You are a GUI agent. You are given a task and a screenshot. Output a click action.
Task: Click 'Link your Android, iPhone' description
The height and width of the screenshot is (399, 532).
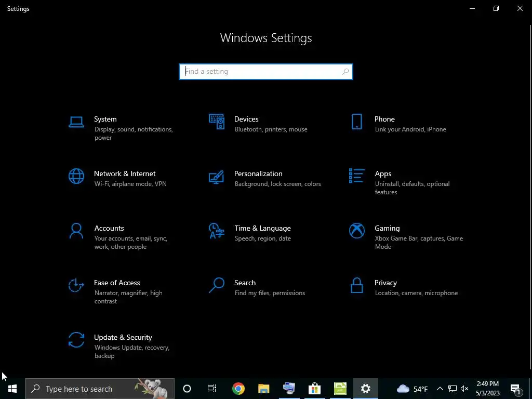(410, 129)
